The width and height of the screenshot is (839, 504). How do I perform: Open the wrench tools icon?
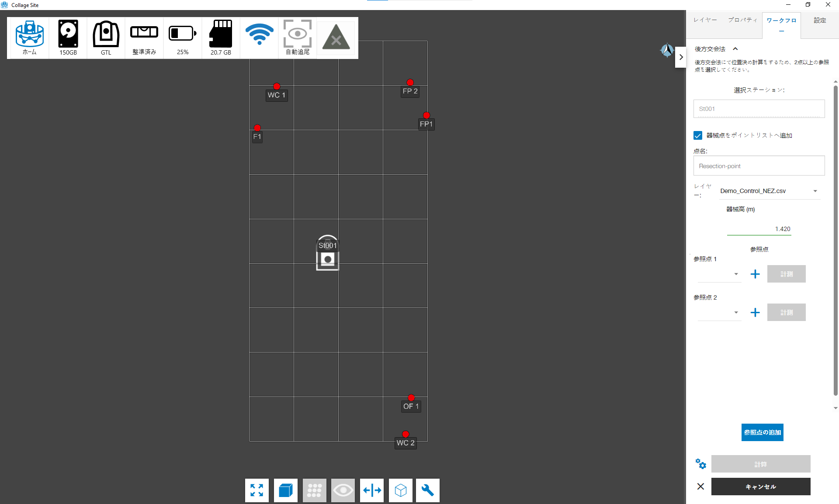point(428,490)
